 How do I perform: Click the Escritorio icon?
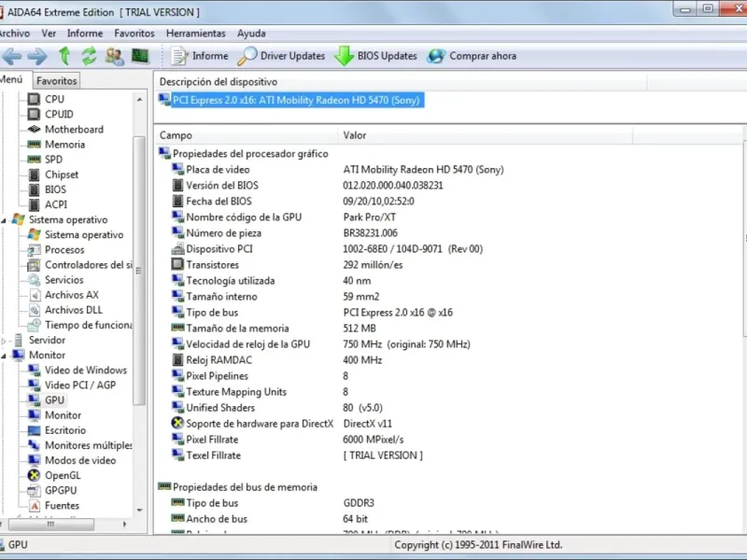34,430
